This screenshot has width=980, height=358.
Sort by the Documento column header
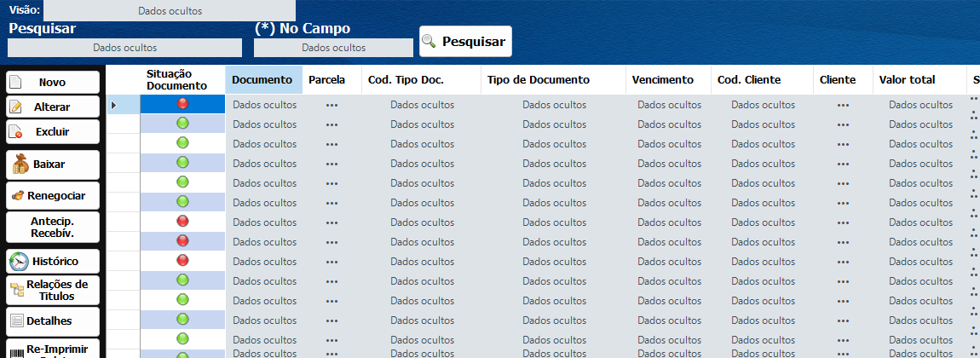coord(264,80)
